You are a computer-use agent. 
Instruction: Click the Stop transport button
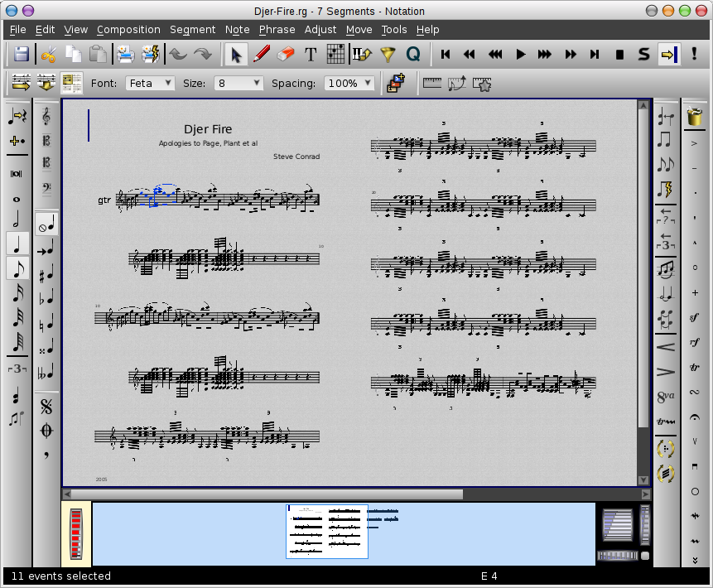pos(619,55)
